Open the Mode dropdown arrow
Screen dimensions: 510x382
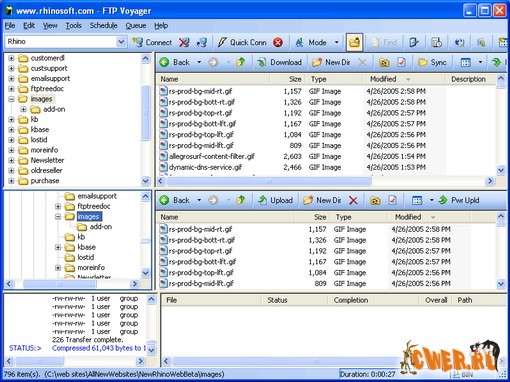337,42
